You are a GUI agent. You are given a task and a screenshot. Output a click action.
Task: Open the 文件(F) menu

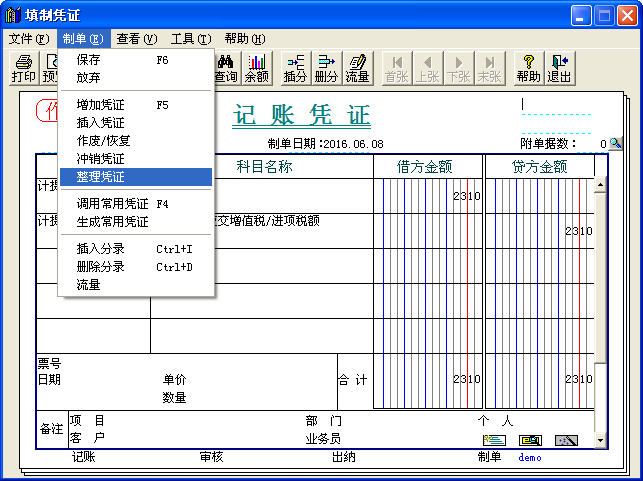point(28,39)
